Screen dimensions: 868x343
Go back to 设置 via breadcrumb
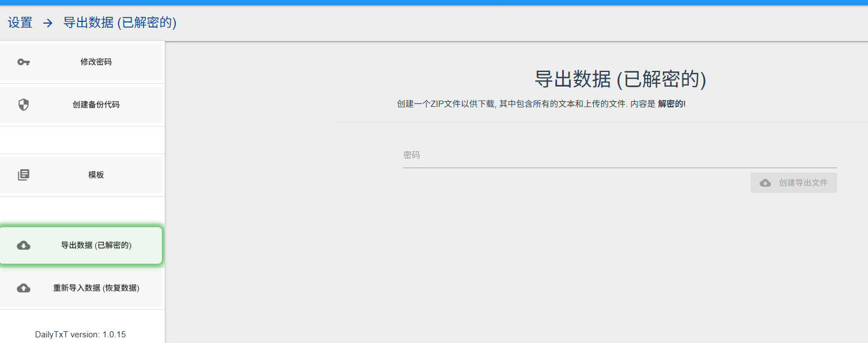[x=20, y=23]
